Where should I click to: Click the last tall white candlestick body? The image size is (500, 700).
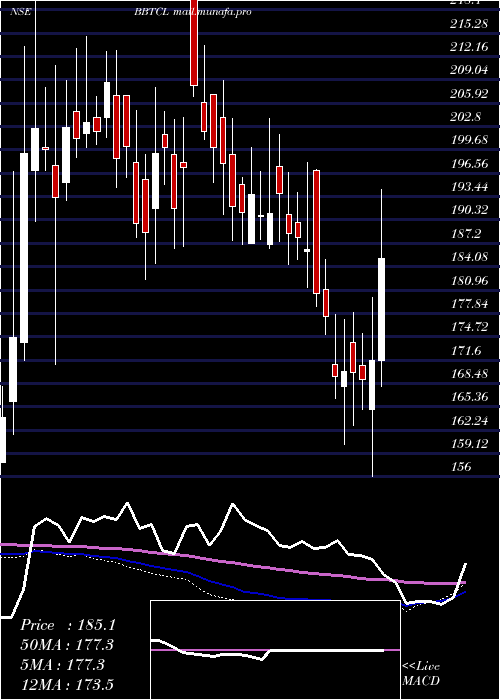tap(382, 309)
